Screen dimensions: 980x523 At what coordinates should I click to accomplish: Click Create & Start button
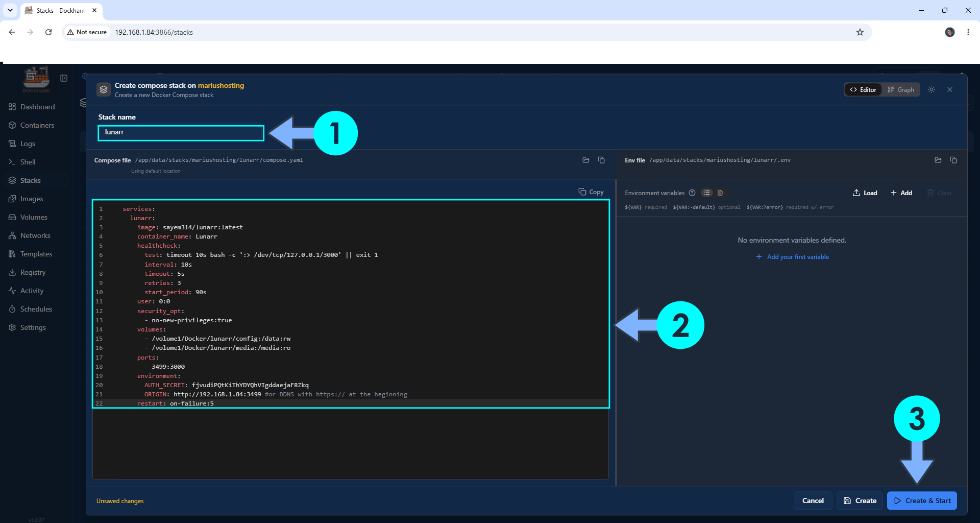click(x=922, y=501)
